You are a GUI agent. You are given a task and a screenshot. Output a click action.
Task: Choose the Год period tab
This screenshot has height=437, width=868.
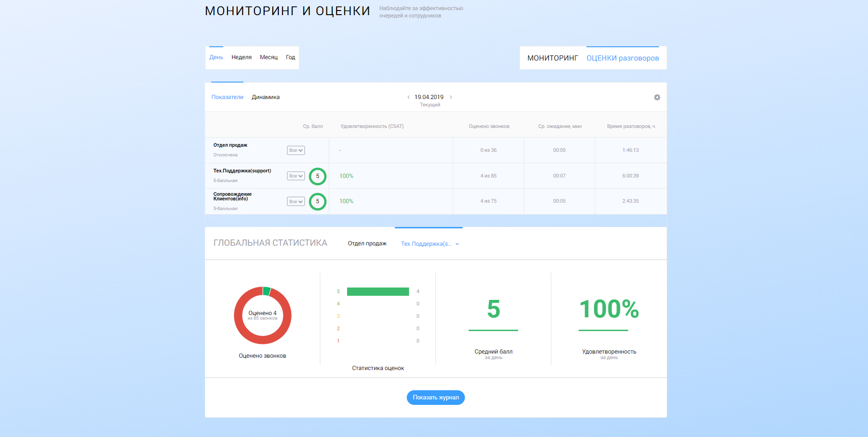click(x=290, y=57)
